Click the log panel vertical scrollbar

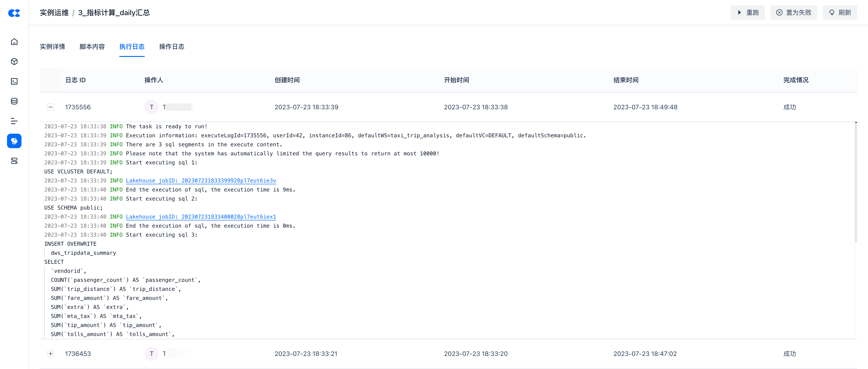pyautogui.click(x=856, y=182)
